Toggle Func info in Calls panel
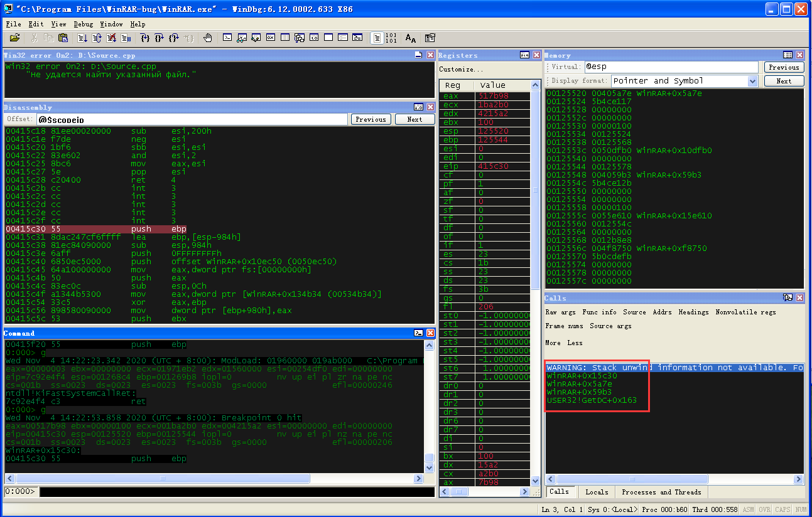Screen dimensions: 812x517 tap(599, 312)
